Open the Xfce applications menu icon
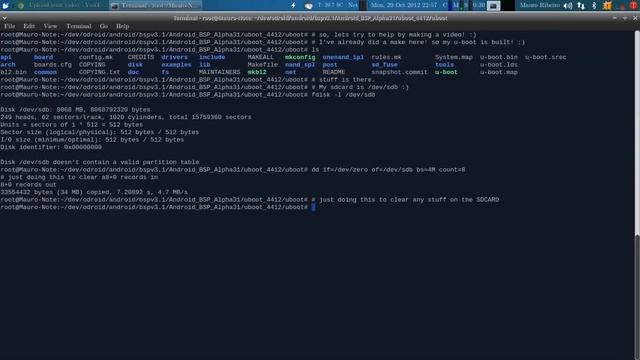 click(x=6, y=5)
